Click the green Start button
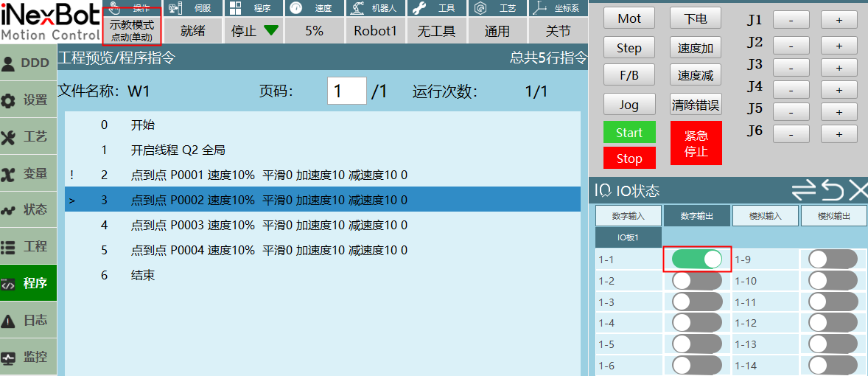The image size is (868, 376). (x=629, y=133)
